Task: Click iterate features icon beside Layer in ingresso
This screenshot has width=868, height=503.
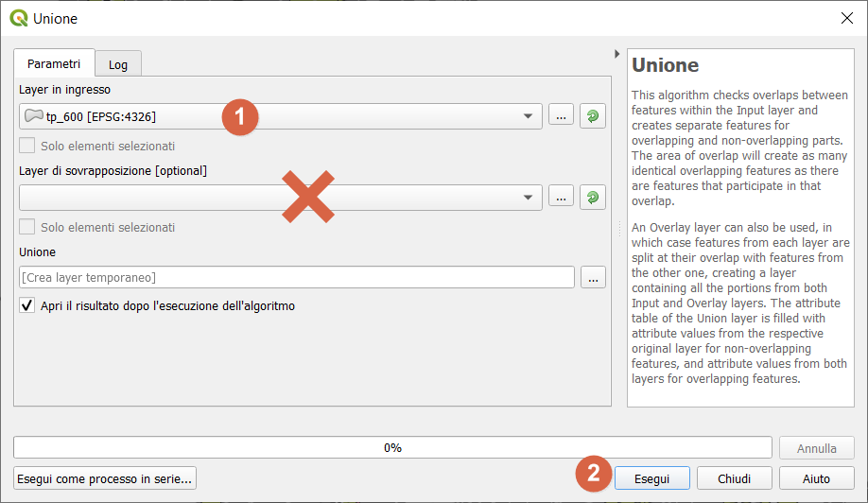Action: pyautogui.click(x=593, y=116)
